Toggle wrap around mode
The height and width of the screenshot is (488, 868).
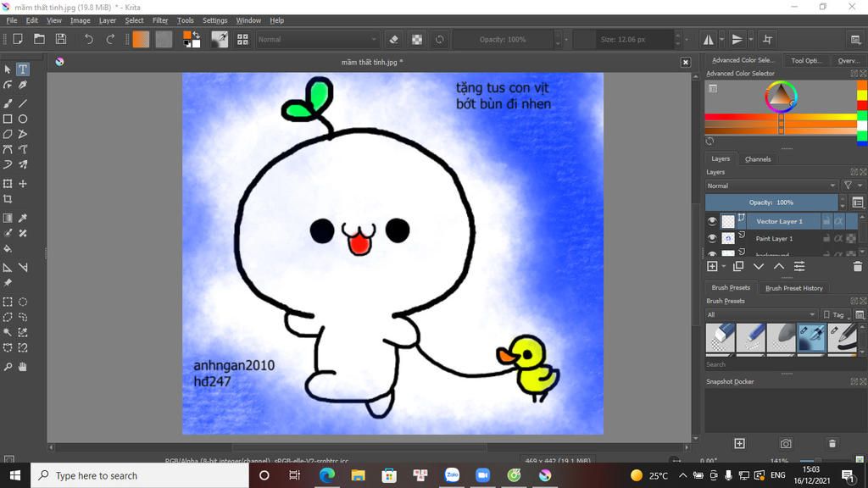point(768,39)
